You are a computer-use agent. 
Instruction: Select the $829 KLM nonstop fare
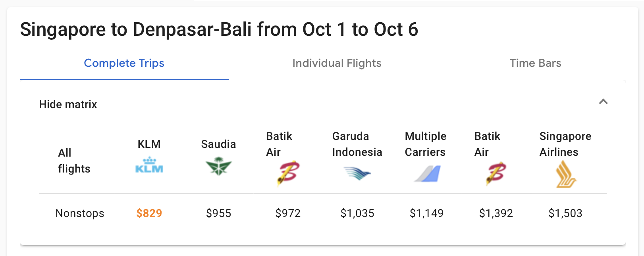149,213
